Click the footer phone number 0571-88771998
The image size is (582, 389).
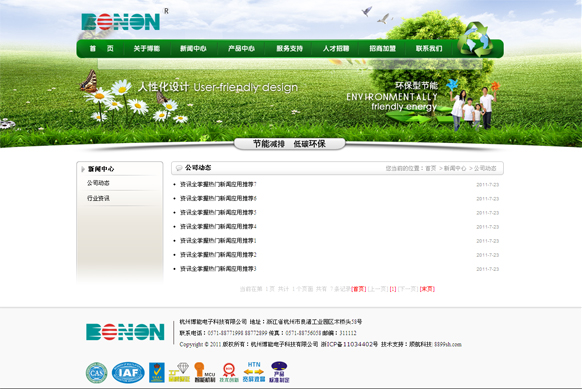(x=225, y=333)
